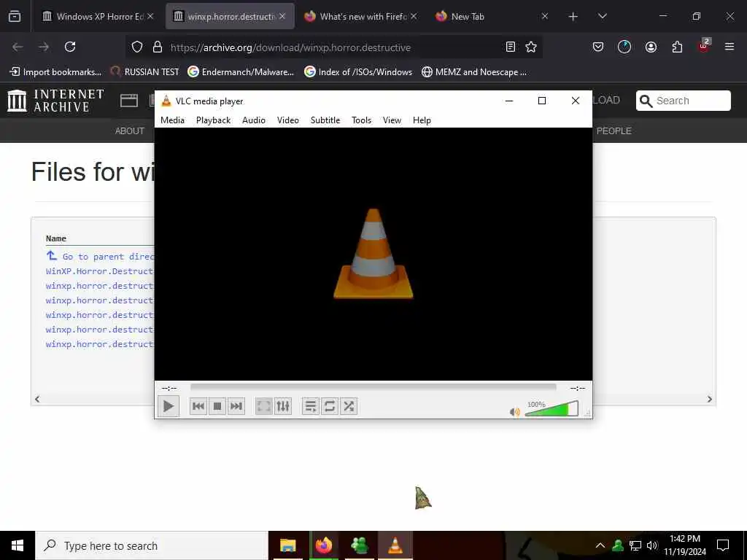This screenshot has height=560, width=747.
Task: Open the Firefox application hamburger menu
Action: click(729, 47)
